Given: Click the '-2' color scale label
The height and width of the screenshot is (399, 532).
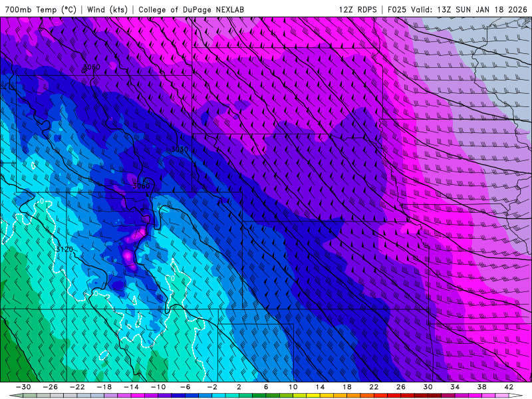Looking at the screenshot, I should [x=212, y=387].
